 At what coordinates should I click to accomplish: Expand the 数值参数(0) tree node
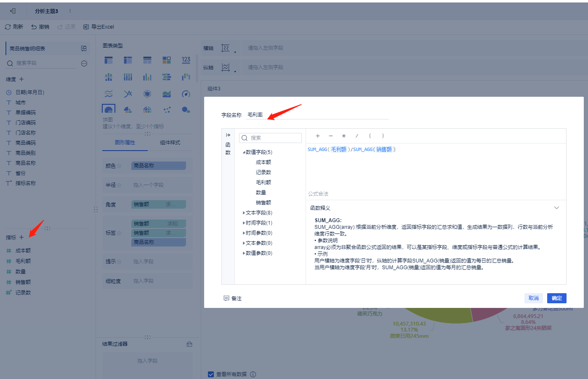point(244,253)
